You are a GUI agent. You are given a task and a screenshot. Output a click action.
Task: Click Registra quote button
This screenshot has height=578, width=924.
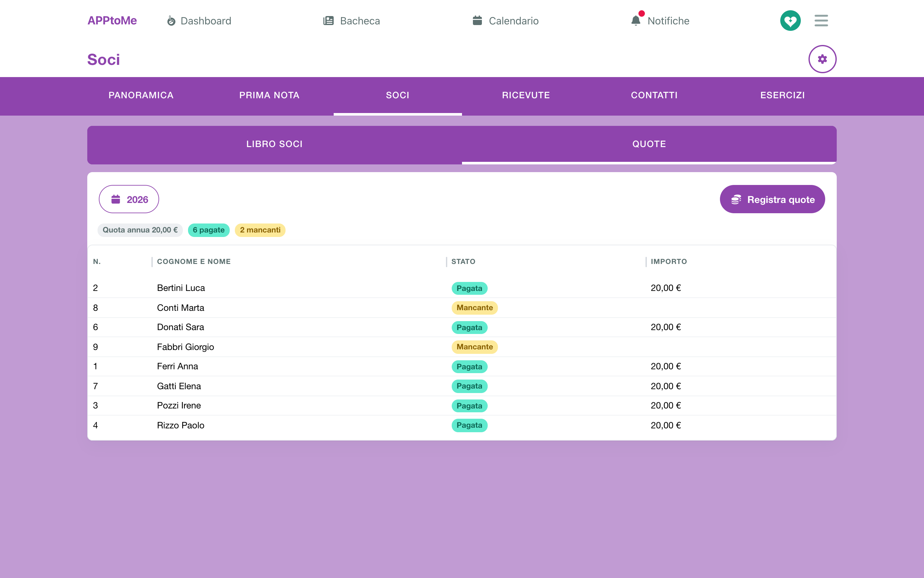[773, 199]
